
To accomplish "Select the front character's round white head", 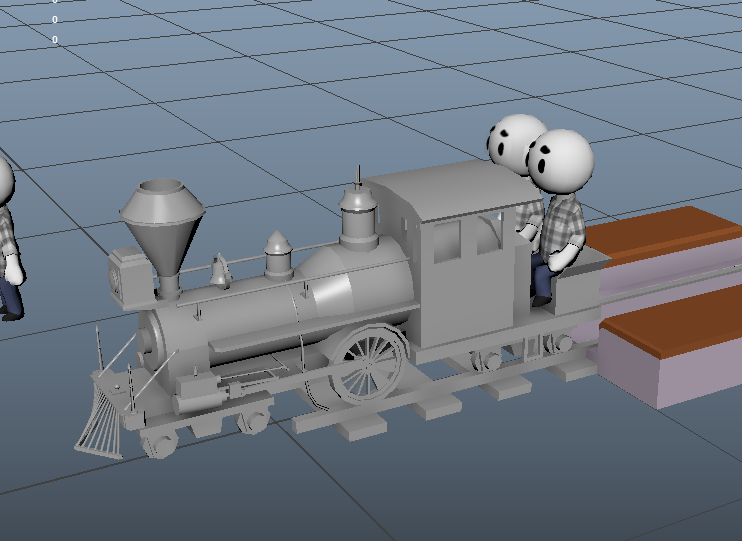I will click(x=561, y=160).
